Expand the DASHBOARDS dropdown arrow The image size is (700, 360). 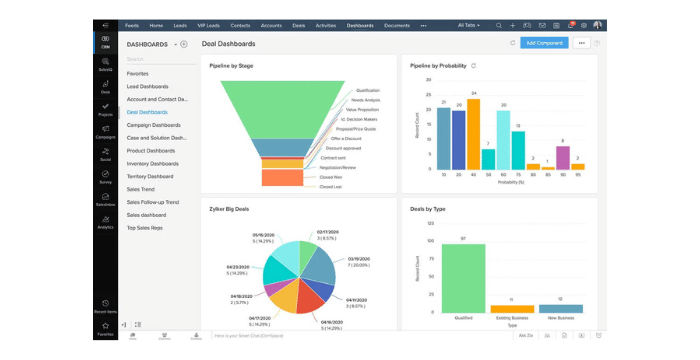click(175, 44)
